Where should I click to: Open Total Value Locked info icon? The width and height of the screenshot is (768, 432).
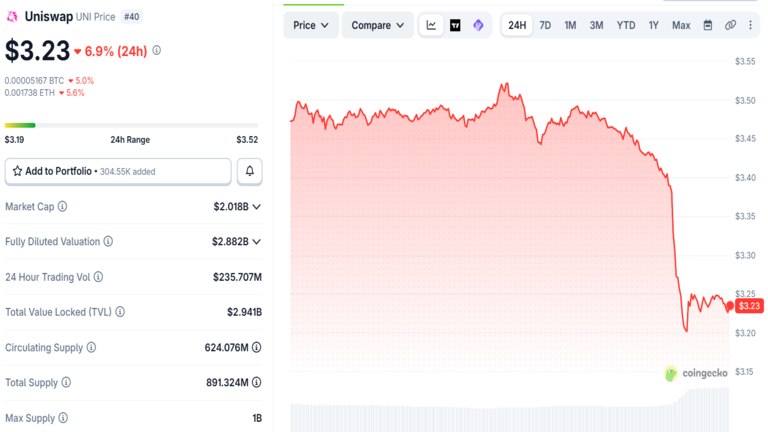point(120,312)
